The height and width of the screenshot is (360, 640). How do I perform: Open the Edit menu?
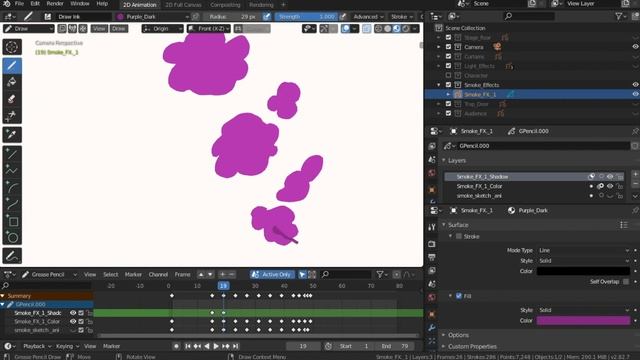(35, 4)
